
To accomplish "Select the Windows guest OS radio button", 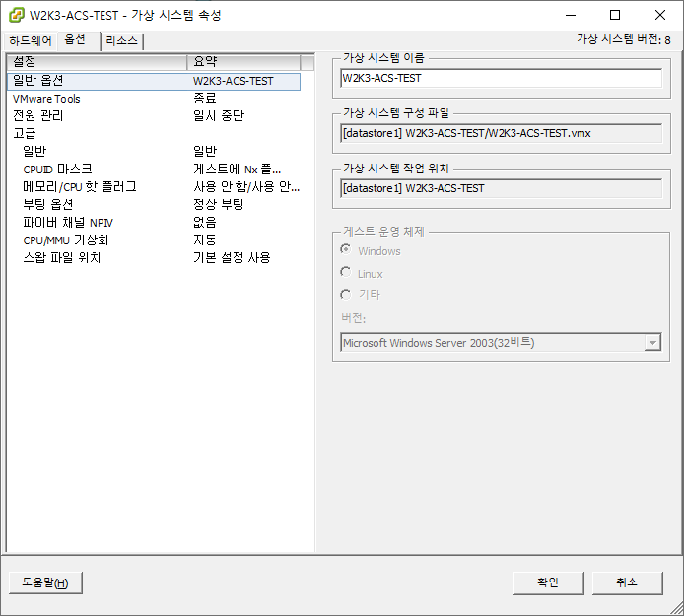I will tap(346, 249).
